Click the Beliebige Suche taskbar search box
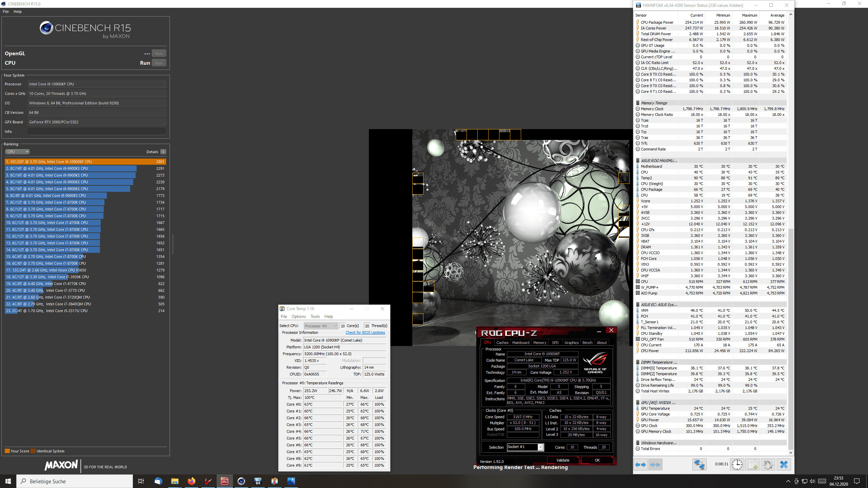 75,481
